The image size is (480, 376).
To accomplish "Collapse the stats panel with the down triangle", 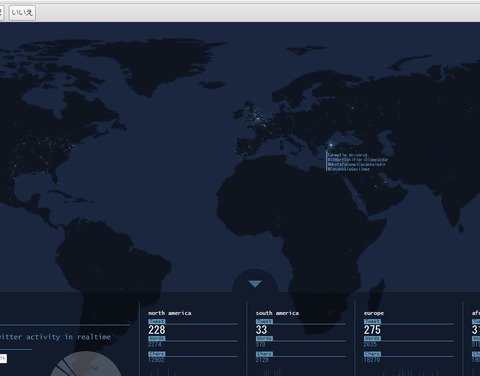I will (x=255, y=284).
